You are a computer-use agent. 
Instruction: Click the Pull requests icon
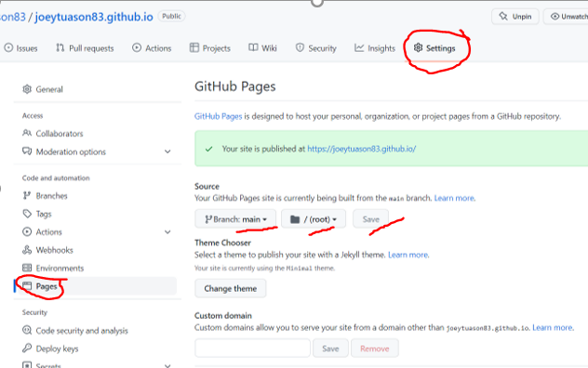[60, 48]
